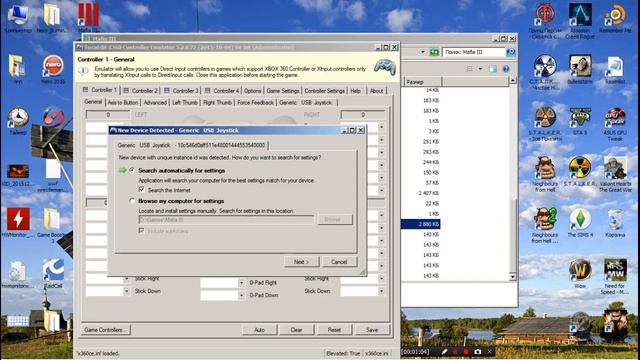Toggle the Include subfolders checkbox

(x=142, y=231)
